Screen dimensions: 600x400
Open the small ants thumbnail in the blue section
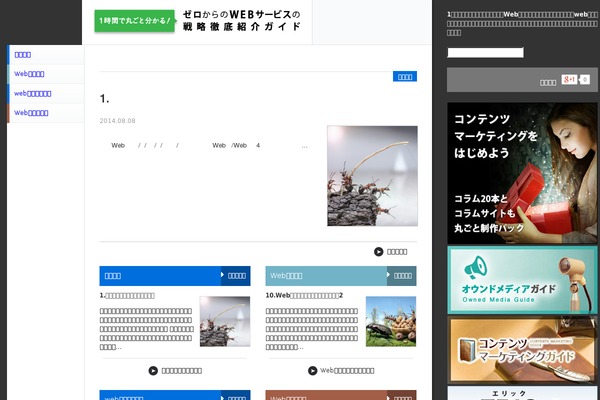225,322
